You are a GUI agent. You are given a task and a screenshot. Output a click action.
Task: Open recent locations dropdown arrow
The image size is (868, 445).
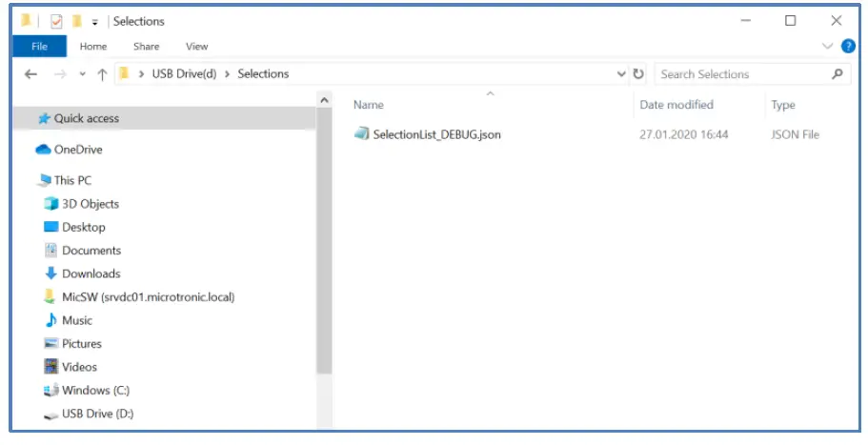pos(83,74)
